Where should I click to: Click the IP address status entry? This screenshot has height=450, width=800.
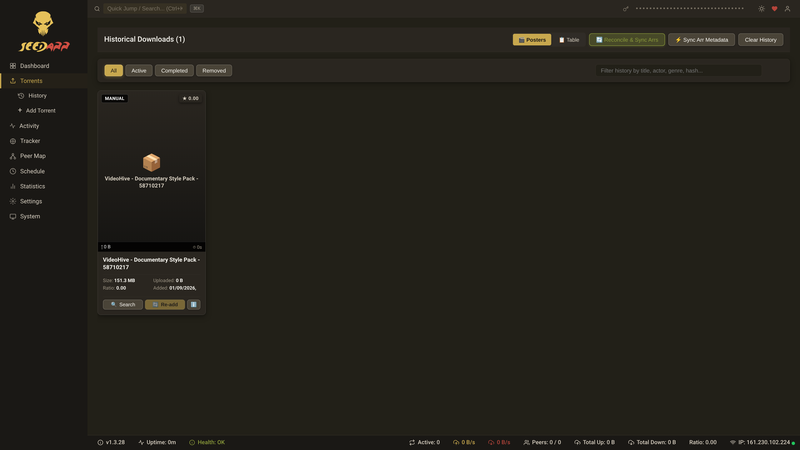click(760, 442)
